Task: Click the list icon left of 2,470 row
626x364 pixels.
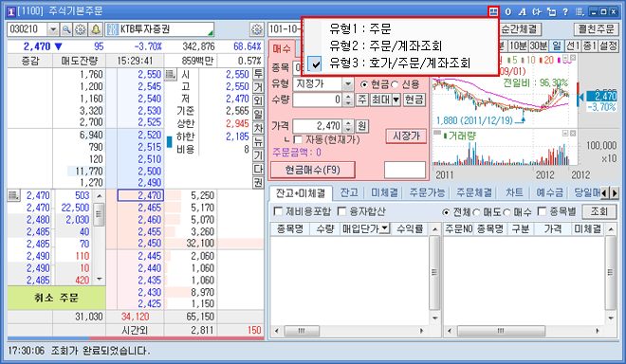Action: [x=13, y=195]
